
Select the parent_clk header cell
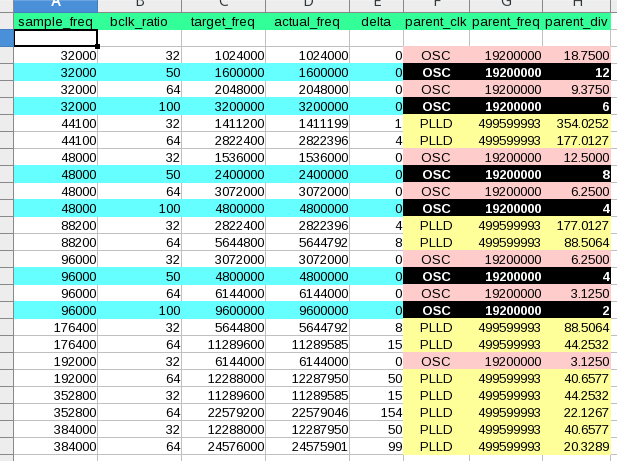point(436,22)
